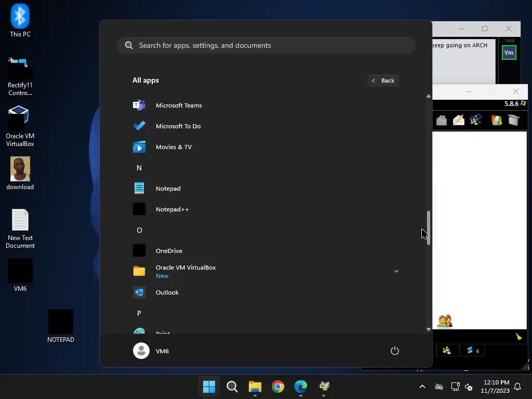Select Oracle VM VirtualBox desktop shortcut
Image resolution: width=532 pixels, height=399 pixels.
pyautogui.click(x=20, y=126)
